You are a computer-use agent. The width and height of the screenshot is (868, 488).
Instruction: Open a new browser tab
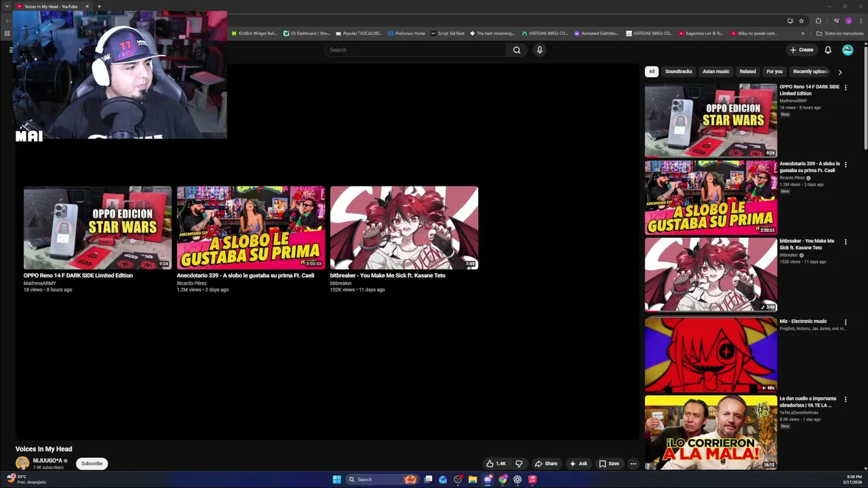[99, 6]
